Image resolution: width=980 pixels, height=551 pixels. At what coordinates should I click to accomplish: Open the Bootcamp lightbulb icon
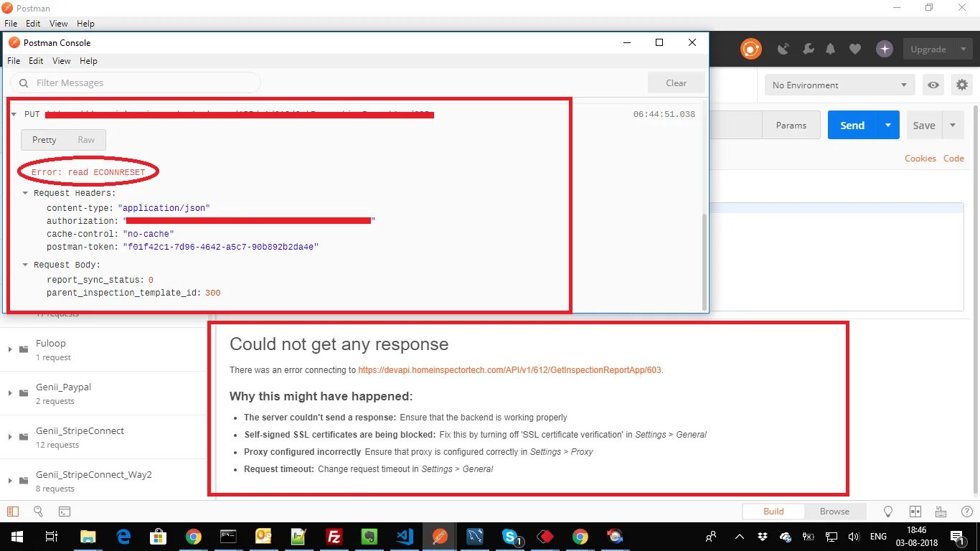click(x=888, y=512)
